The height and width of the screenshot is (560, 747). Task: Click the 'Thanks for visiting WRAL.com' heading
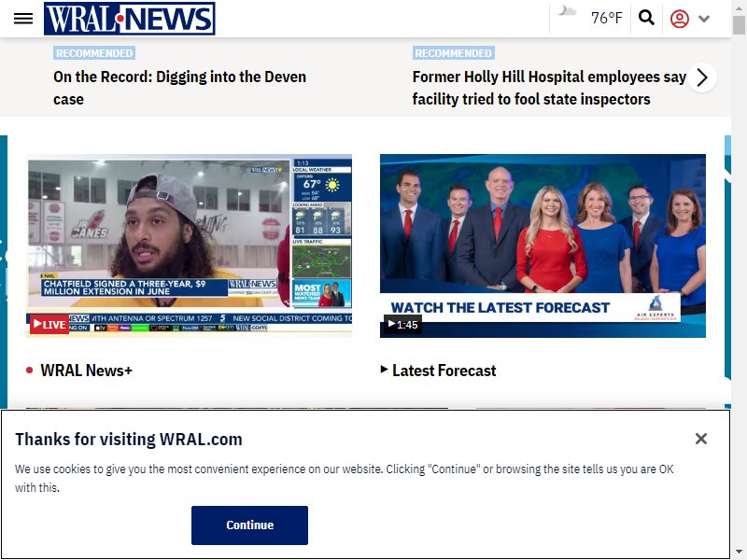pyautogui.click(x=129, y=439)
